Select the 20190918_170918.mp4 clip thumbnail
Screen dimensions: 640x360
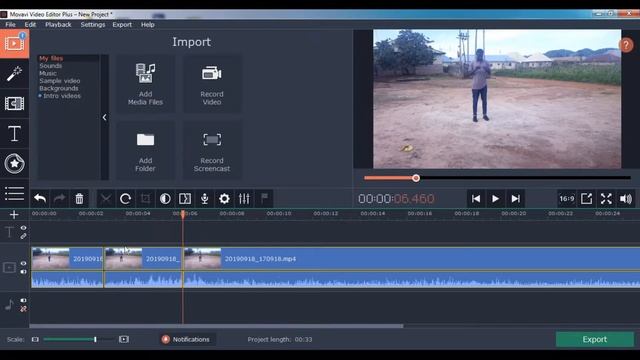click(202, 259)
